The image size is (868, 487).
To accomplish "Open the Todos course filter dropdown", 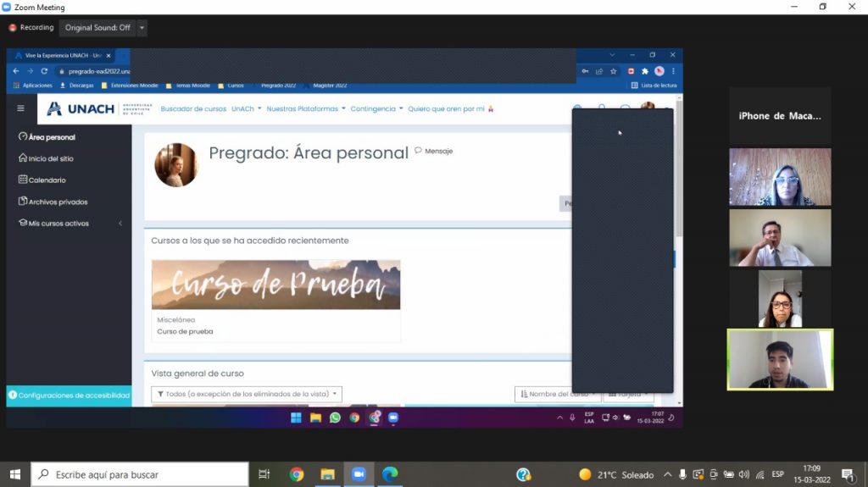I will coord(247,394).
